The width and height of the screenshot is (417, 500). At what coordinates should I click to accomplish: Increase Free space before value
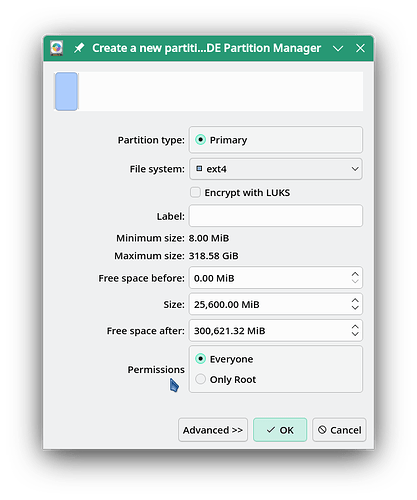point(355,274)
